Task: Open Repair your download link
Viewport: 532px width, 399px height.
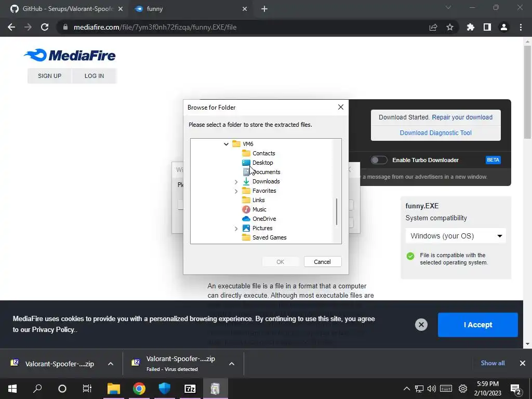Action: 462,117
